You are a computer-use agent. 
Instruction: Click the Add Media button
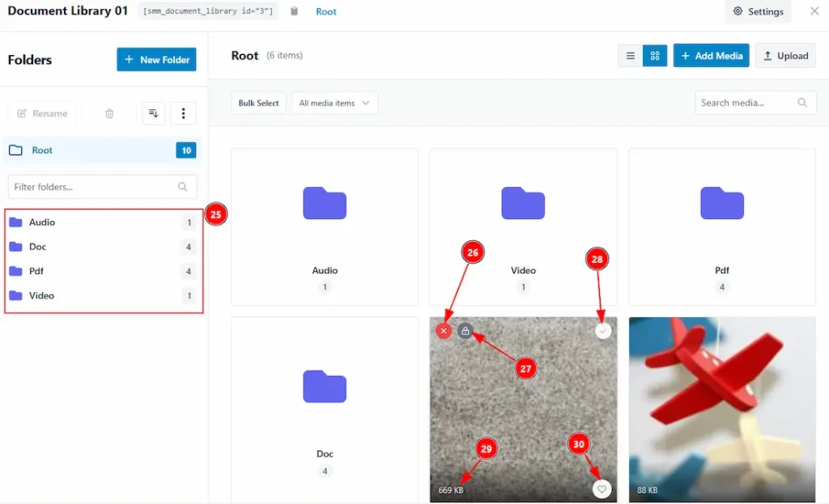[x=711, y=55]
